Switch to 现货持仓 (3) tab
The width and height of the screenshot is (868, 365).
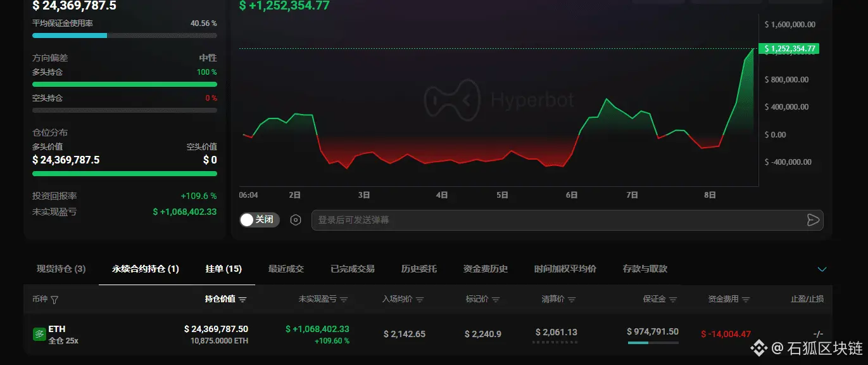pos(61,269)
